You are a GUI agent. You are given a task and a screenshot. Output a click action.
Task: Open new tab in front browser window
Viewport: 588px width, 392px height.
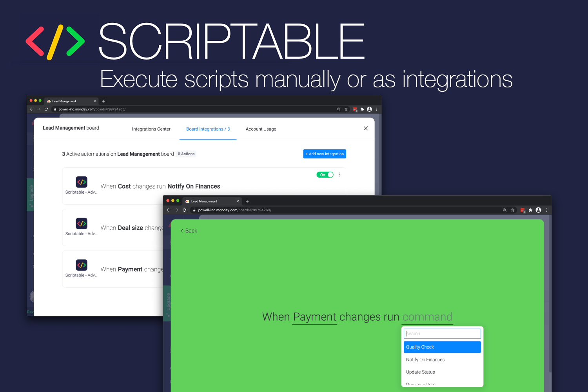coord(247,201)
